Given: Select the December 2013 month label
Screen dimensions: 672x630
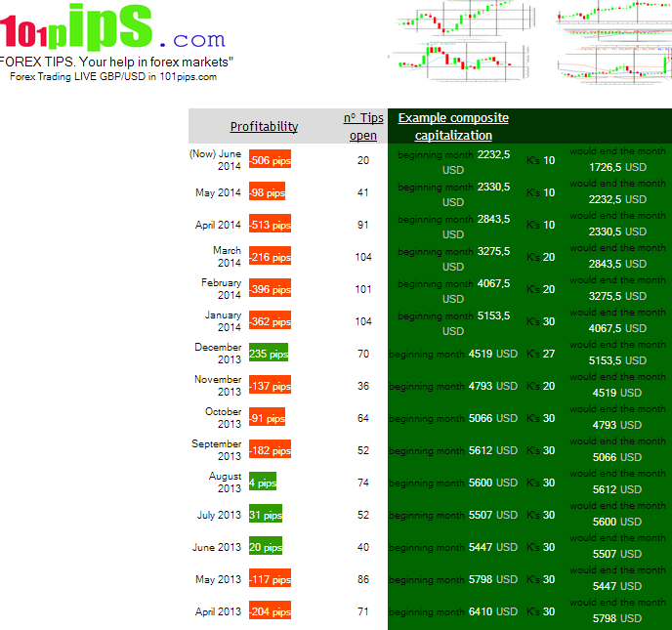Looking at the screenshot, I should click(217, 354).
